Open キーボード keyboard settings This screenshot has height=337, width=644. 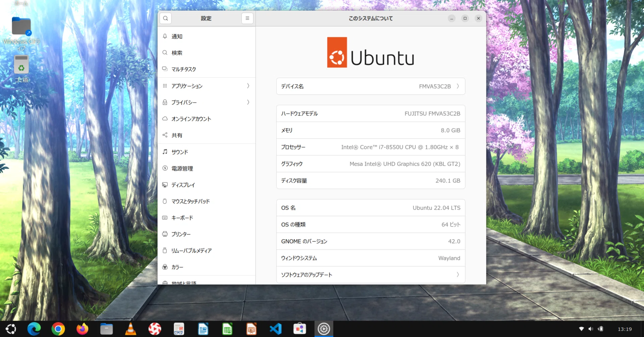point(207,218)
